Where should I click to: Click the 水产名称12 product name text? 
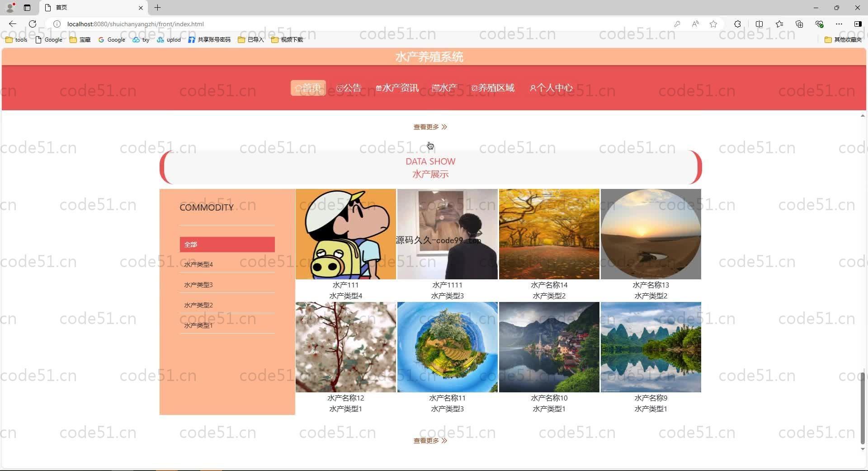coord(346,398)
